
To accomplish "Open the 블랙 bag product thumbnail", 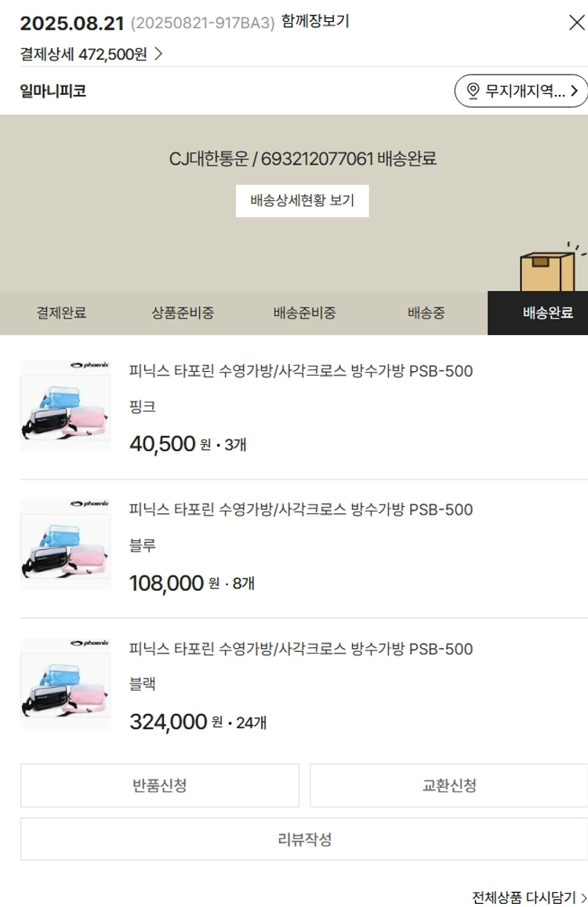I will coord(66,683).
